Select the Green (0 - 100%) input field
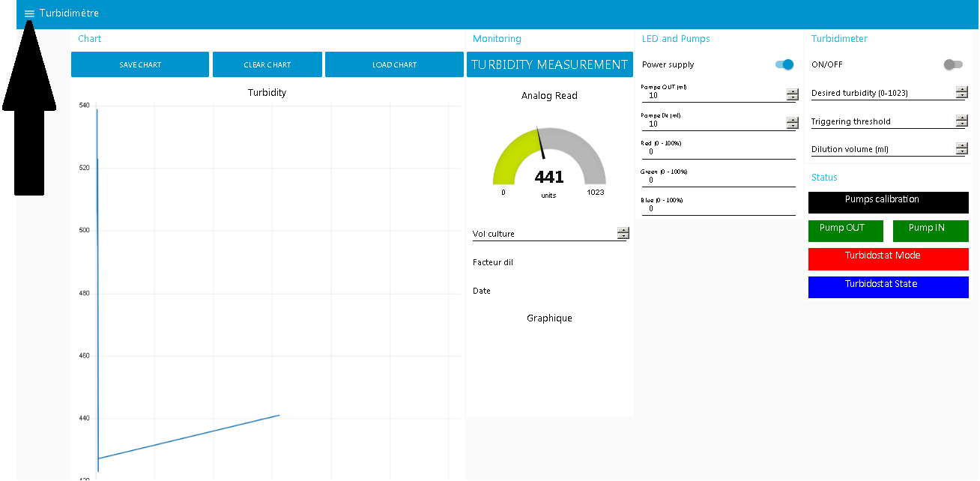980x481 pixels. (x=718, y=181)
